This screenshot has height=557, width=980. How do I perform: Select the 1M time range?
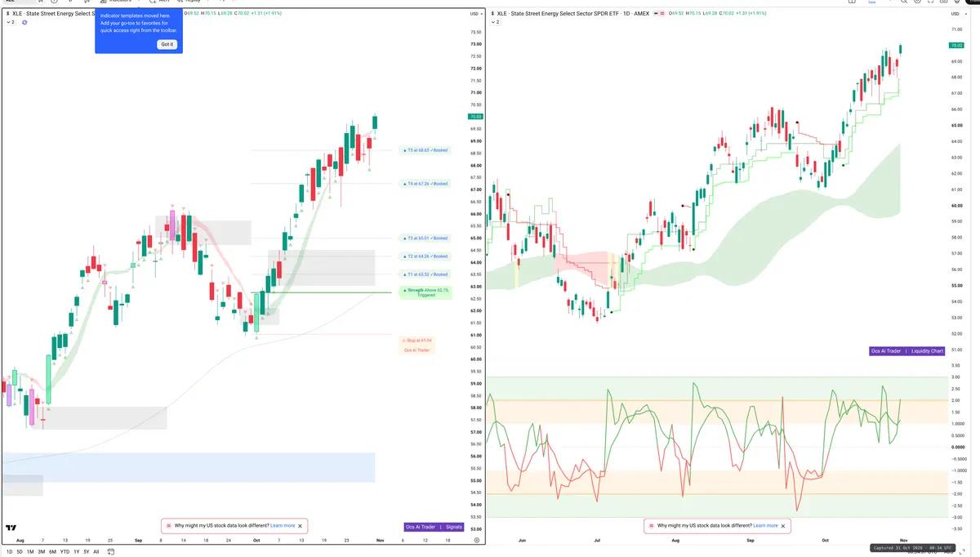tap(30, 551)
